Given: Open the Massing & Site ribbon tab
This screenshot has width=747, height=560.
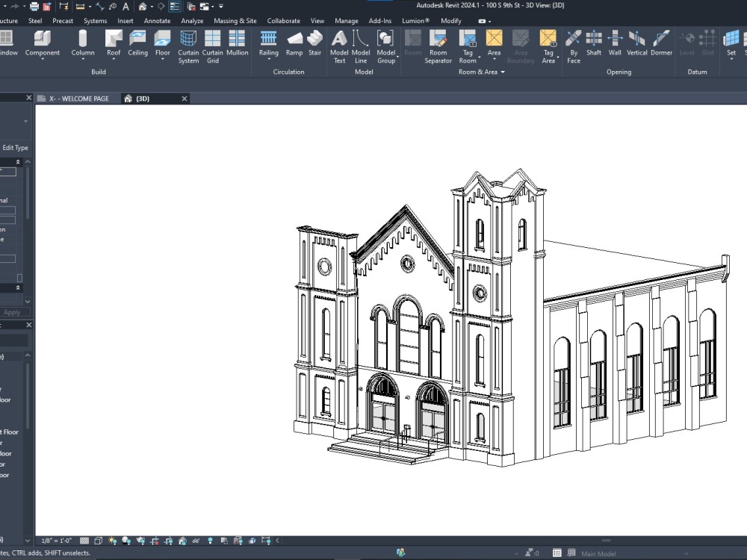Looking at the screenshot, I should [x=235, y=21].
